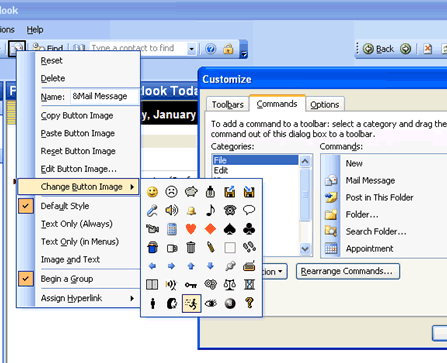Pick the musical note button image

click(x=211, y=210)
